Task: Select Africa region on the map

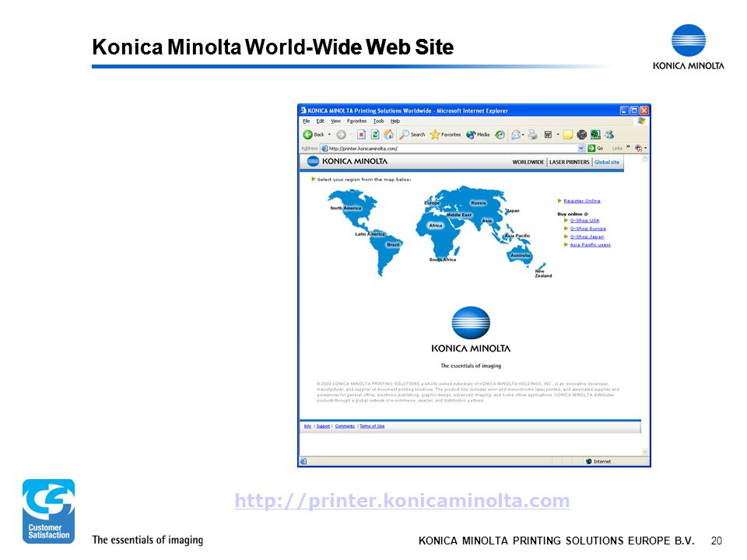Action: tap(436, 226)
